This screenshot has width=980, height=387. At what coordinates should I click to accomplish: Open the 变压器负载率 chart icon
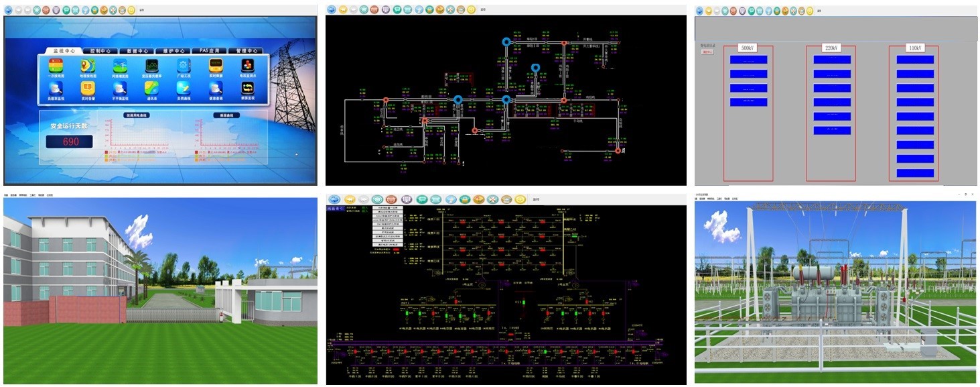point(152,66)
